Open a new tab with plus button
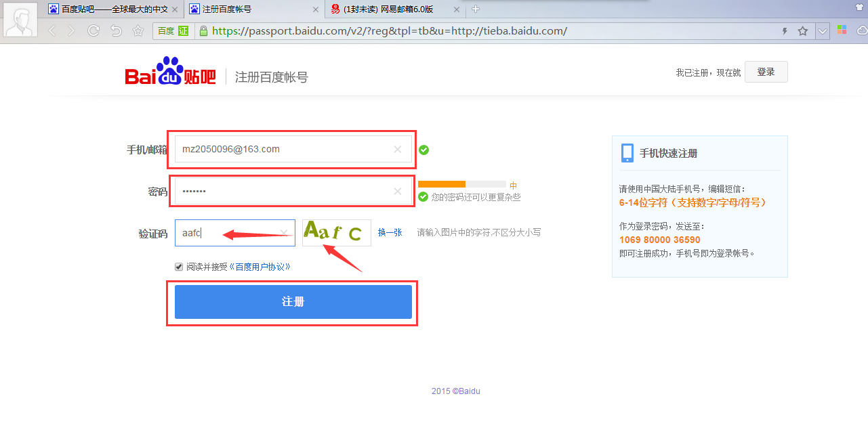The height and width of the screenshot is (436, 868). pyautogui.click(x=476, y=9)
